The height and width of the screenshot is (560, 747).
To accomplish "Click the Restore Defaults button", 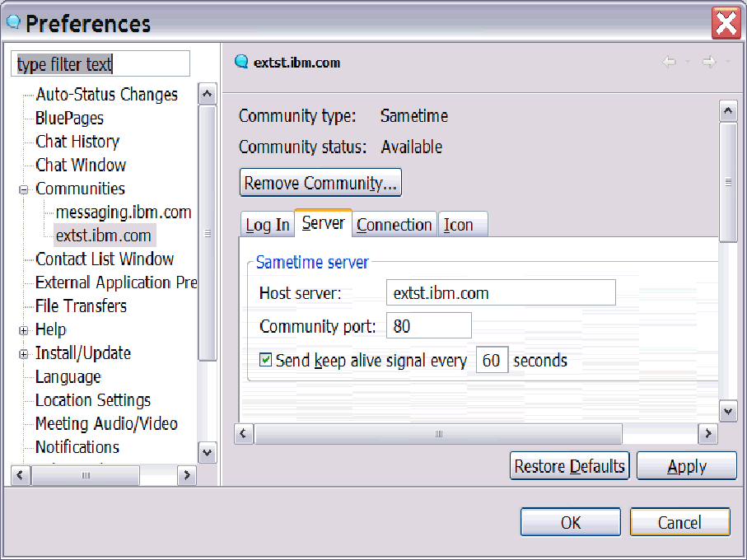I will point(569,466).
